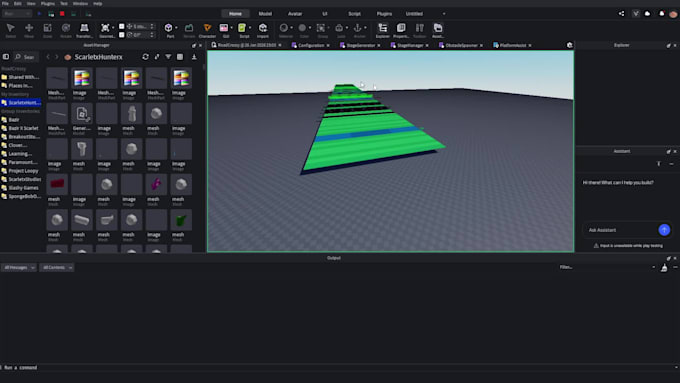The width and height of the screenshot is (680, 383).
Task: Open the PlatformAssist script tab
Action: pyautogui.click(x=512, y=45)
